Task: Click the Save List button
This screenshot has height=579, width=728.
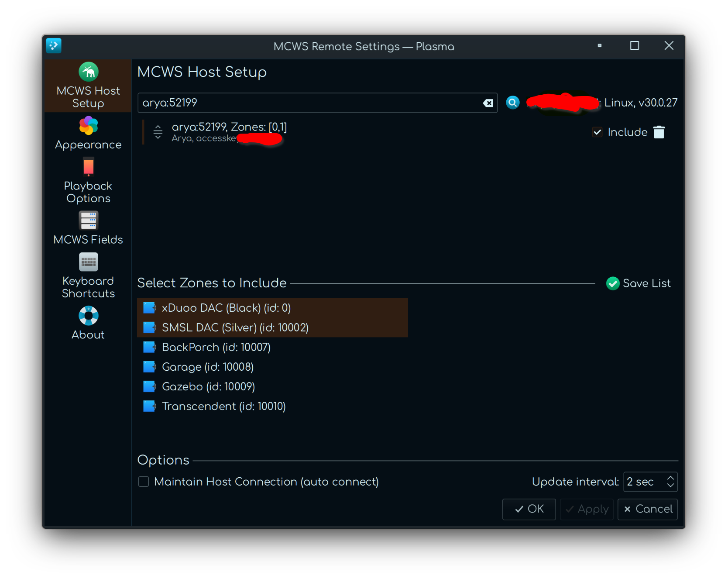Action: point(638,283)
